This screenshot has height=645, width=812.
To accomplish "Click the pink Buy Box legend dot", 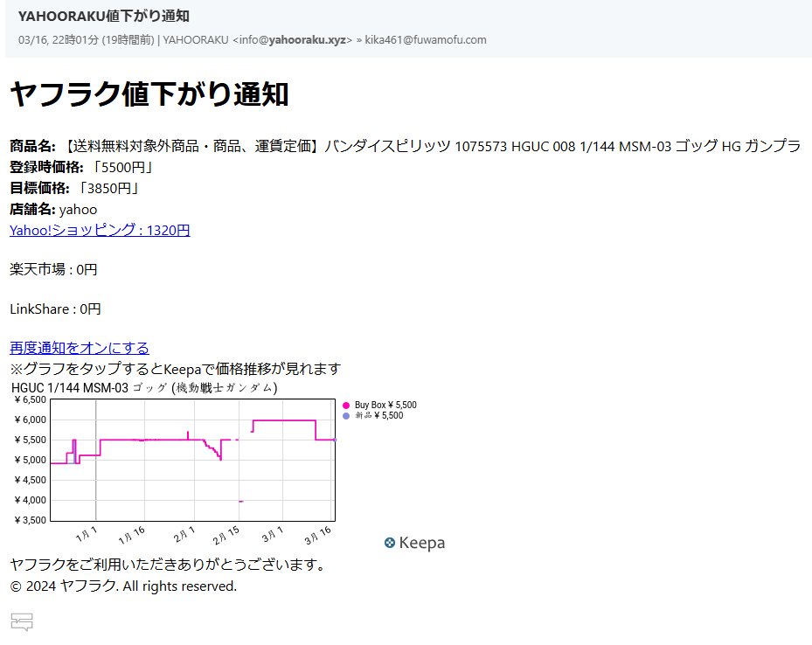I will 344,405.
